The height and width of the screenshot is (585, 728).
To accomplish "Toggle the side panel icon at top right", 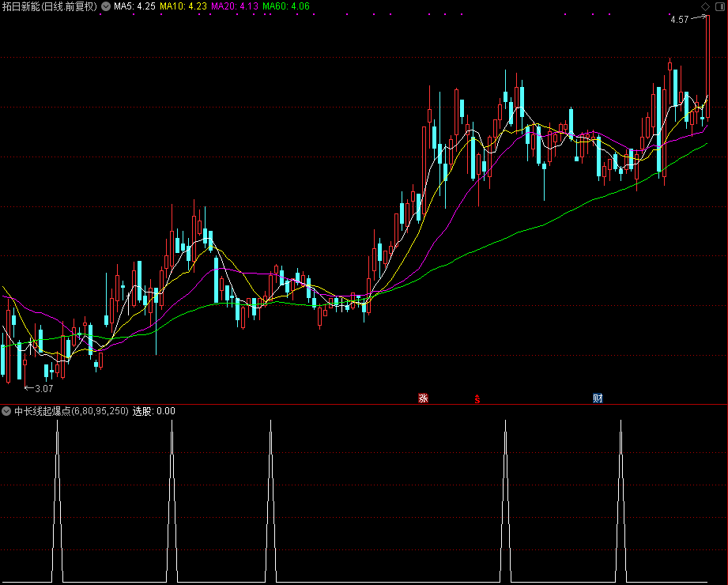I will [x=719, y=6].
